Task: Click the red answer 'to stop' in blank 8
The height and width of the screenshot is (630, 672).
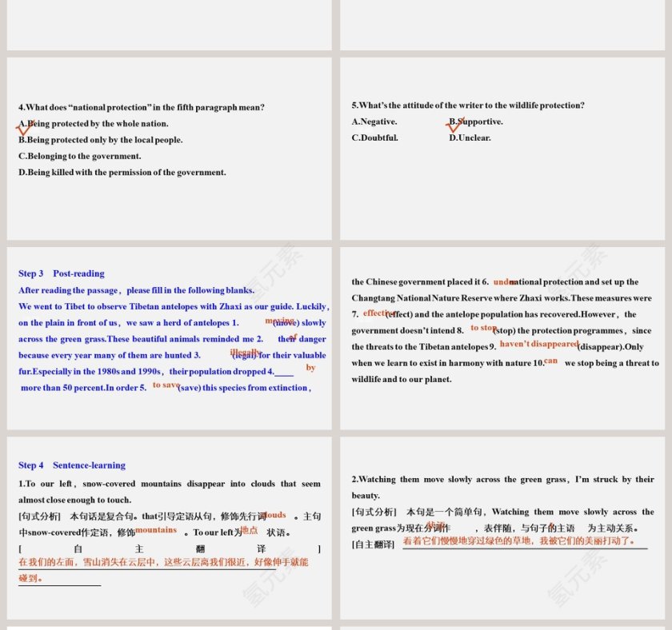Action: tap(483, 328)
